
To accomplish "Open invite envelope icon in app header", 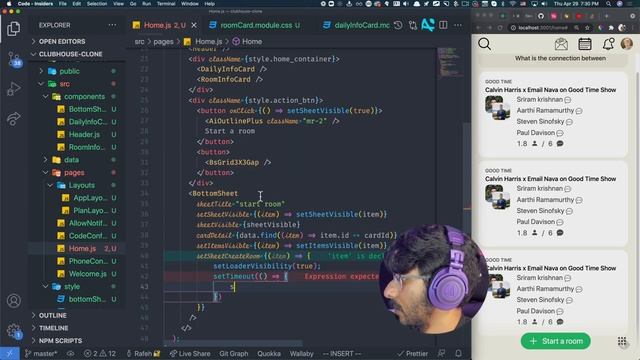I will (561, 44).
